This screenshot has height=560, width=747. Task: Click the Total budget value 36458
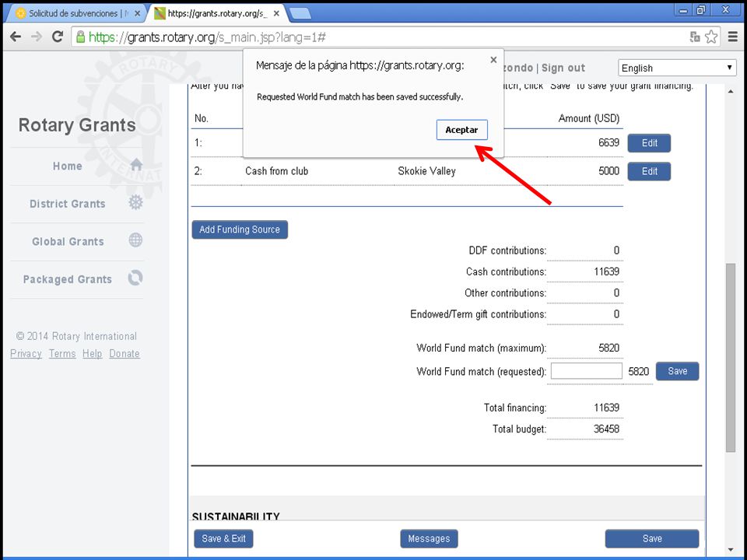(606, 429)
